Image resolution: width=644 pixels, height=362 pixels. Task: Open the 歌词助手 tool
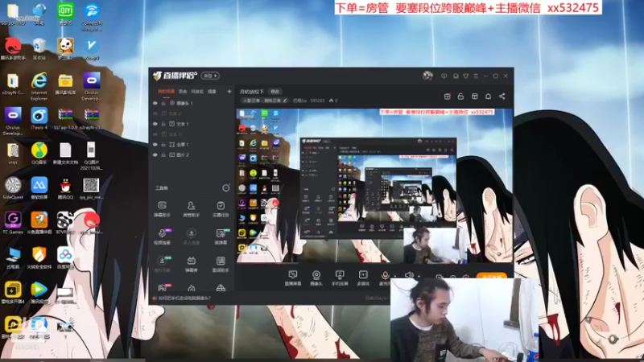click(x=221, y=264)
